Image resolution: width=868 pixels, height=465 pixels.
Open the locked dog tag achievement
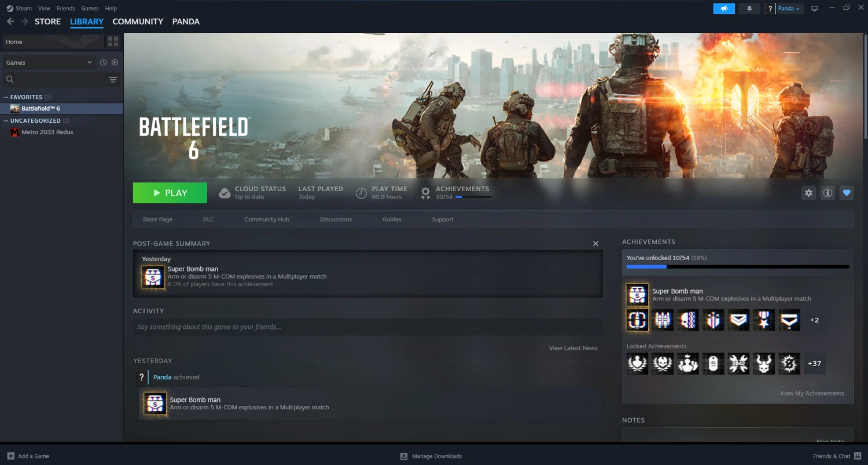coord(713,364)
